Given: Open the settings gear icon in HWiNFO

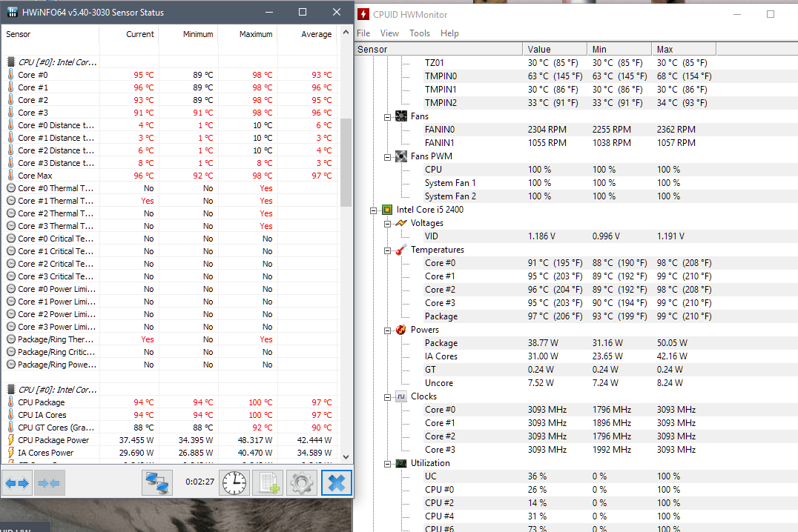Looking at the screenshot, I should click(302, 482).
